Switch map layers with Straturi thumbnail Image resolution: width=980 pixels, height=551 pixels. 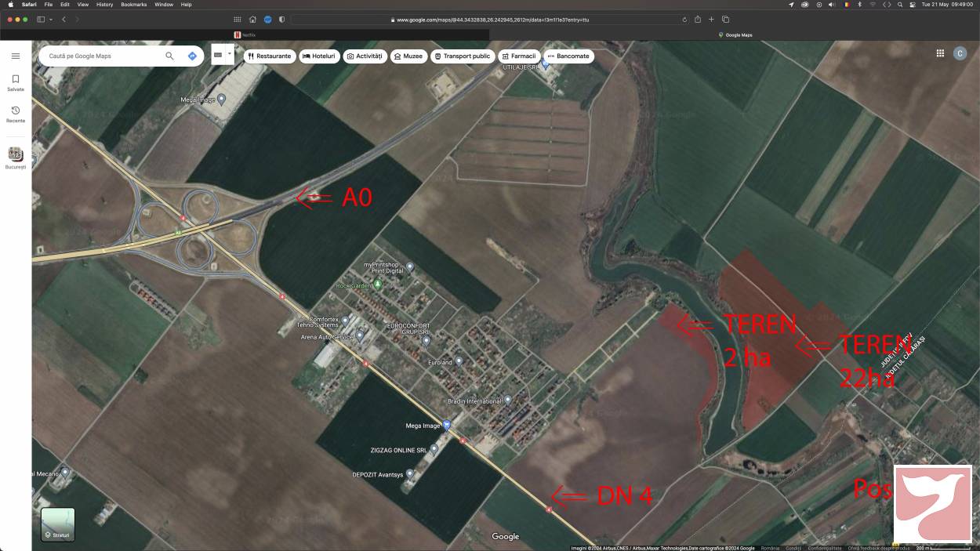(x=58, y=524)
